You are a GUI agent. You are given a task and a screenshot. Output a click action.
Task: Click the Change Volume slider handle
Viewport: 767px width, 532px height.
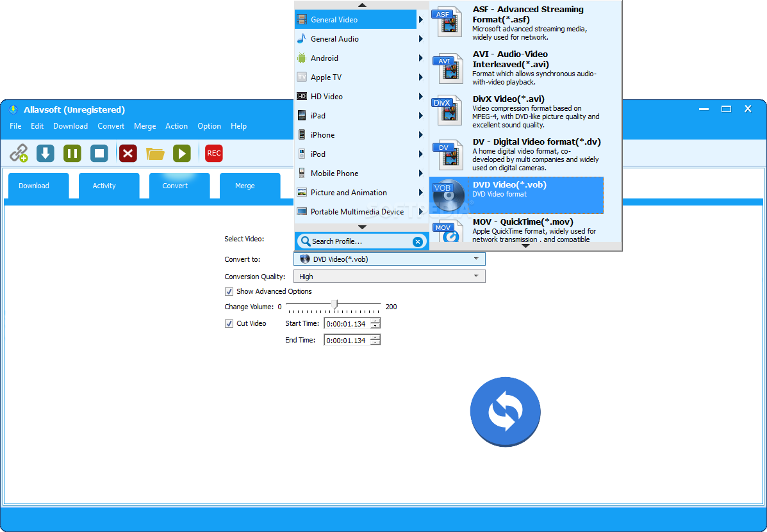334,305
